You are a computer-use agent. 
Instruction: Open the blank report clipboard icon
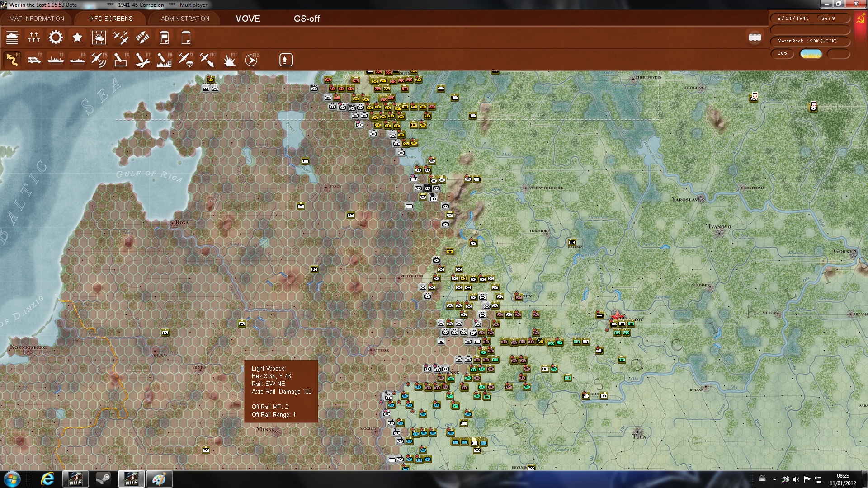[186, 38]
